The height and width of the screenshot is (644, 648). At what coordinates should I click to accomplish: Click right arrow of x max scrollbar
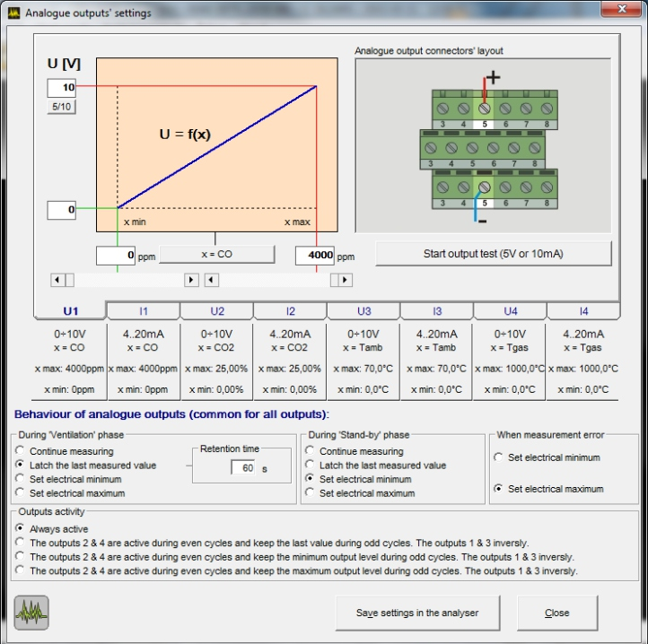[346, 280]
